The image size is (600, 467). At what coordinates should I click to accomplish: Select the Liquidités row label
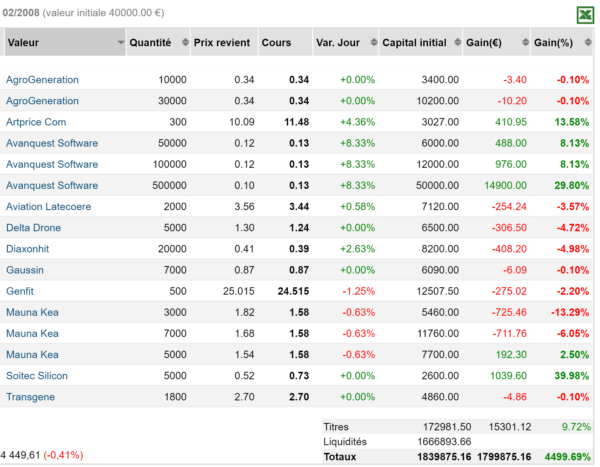coord(345,442)
